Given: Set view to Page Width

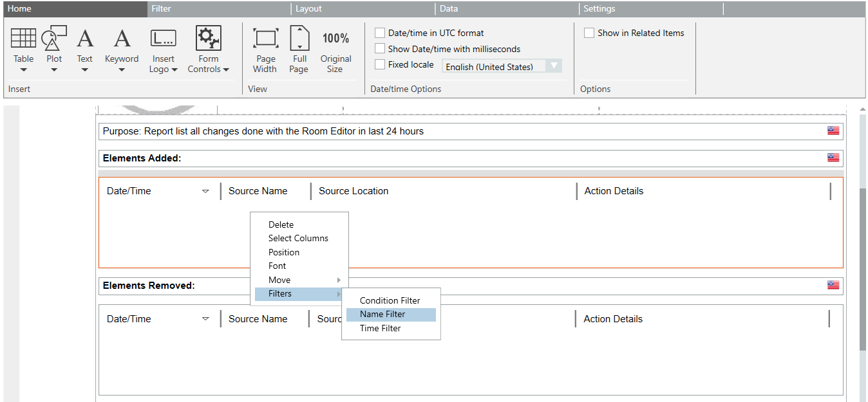Looking at the screenshot, I should (265, 39).
